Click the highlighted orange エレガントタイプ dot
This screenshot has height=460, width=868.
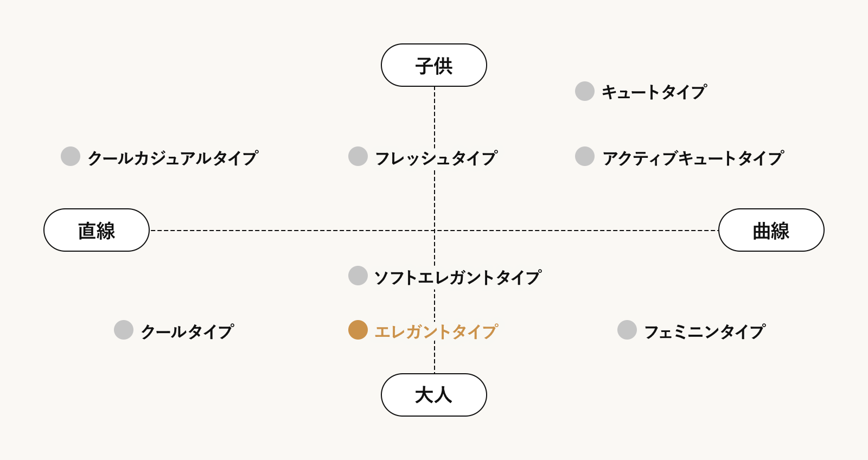[358, 330]
